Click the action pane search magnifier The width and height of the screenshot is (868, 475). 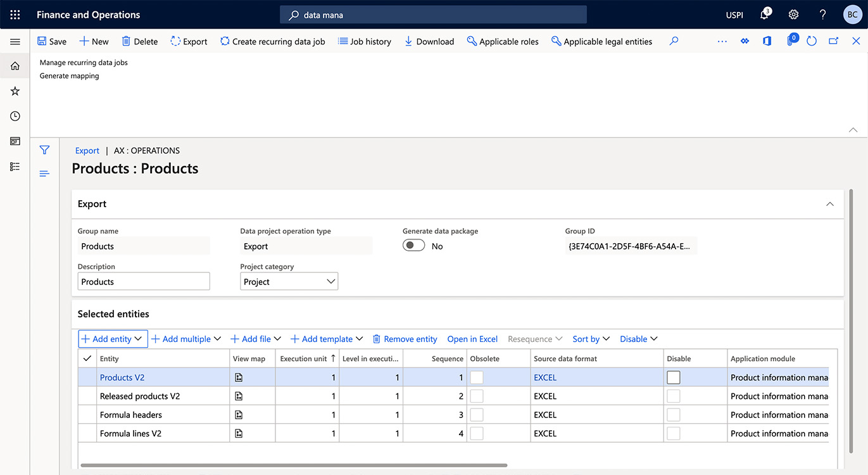point(674,41)
